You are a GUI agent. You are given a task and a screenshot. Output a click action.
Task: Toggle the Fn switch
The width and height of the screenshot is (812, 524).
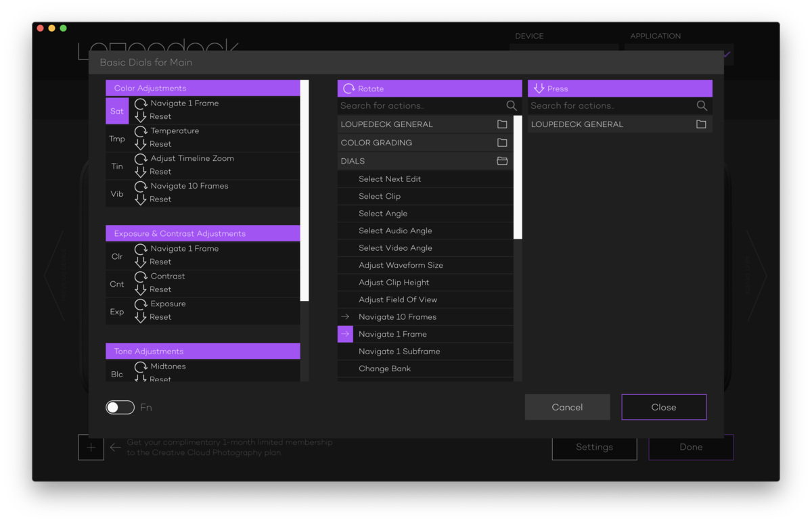pyautogui.click(x=120, y=407)
